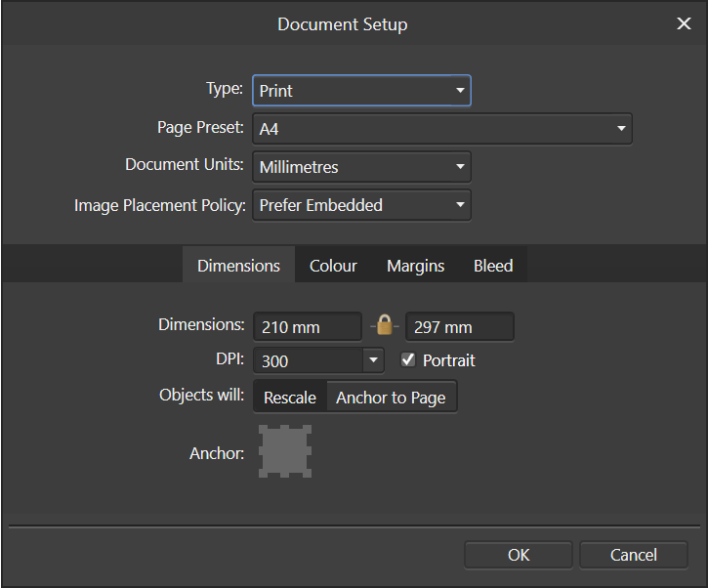The height and width of the screenshot is (588, 708).
Task: Open the Bleed tab
Action: [493, 266]
